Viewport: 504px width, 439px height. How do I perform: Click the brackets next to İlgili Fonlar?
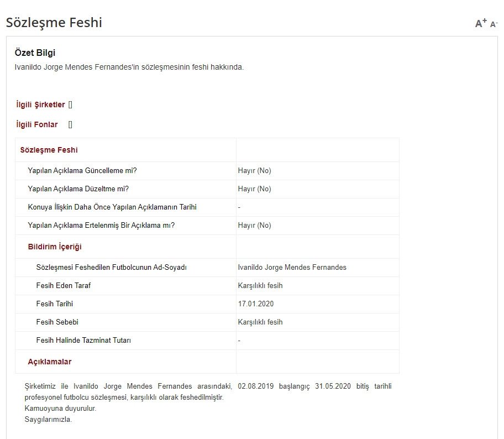70,124
